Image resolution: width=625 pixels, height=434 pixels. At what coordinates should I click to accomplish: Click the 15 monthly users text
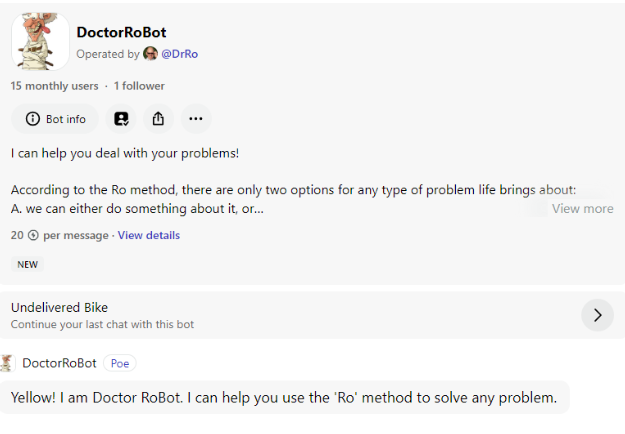pos(55,86)
